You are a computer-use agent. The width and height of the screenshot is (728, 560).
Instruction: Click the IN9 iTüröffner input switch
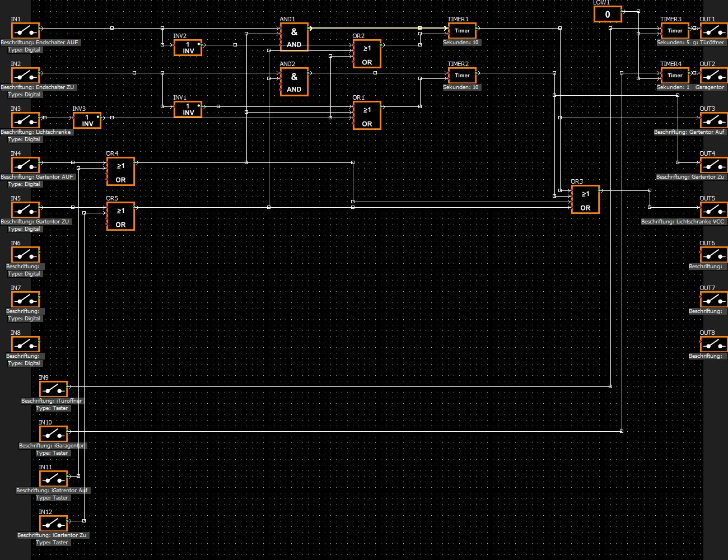(x=53, y=389)
